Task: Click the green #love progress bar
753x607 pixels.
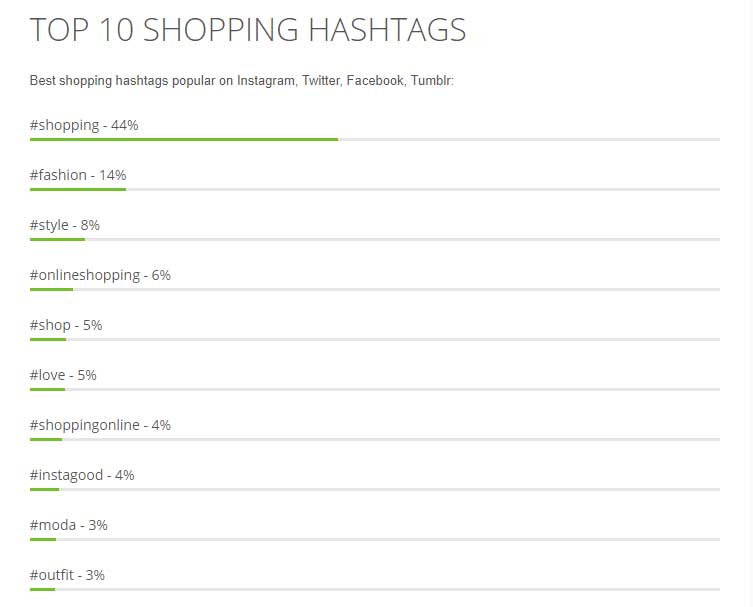Action: (x=48, y=389)
